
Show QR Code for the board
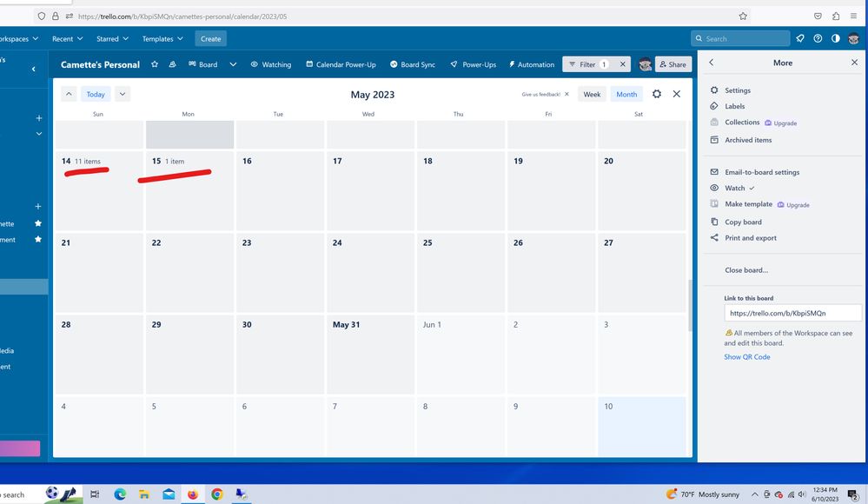[x=746, y=357]
